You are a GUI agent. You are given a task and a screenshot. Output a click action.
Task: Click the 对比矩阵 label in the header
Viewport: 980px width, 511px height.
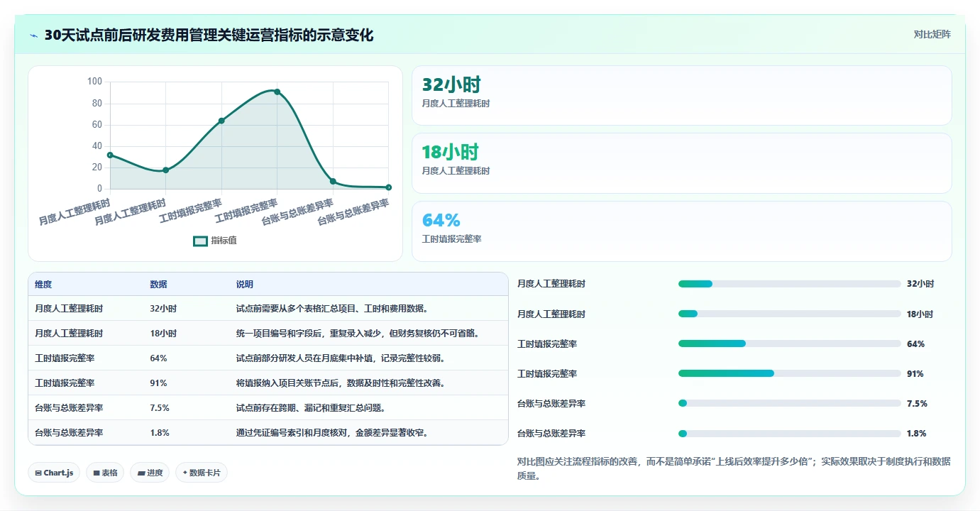(x=932, y=34)
